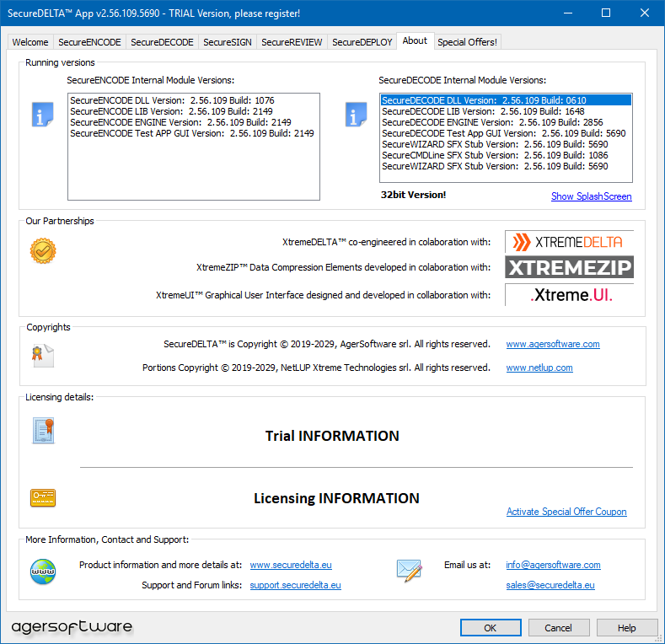Open the www.securedelta.eu link

pos(291,565)
